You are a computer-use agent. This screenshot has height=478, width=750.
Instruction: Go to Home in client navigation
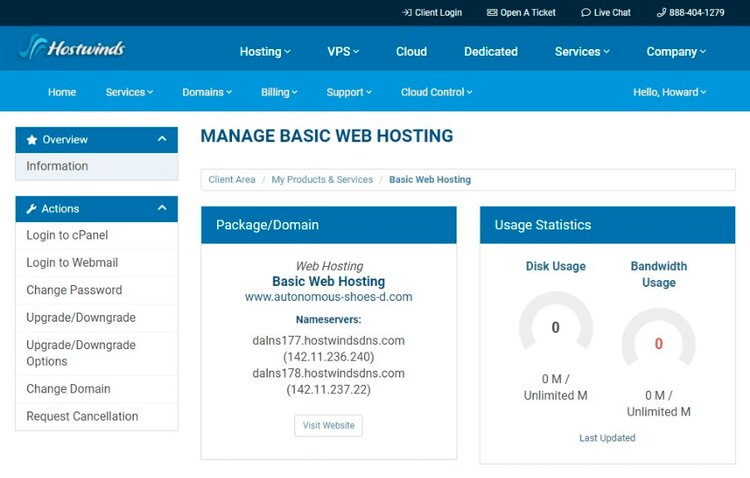pos(62,92)
